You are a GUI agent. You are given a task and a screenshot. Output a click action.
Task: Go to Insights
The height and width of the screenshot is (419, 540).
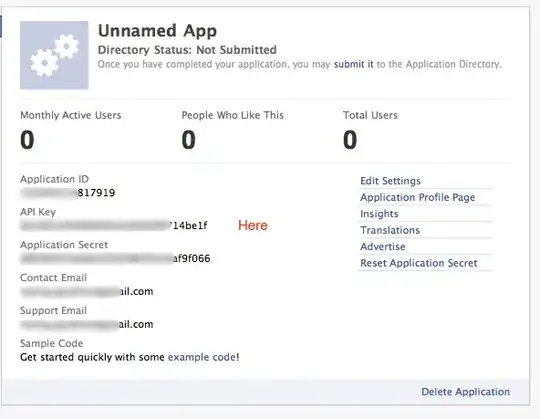[379, 214]
